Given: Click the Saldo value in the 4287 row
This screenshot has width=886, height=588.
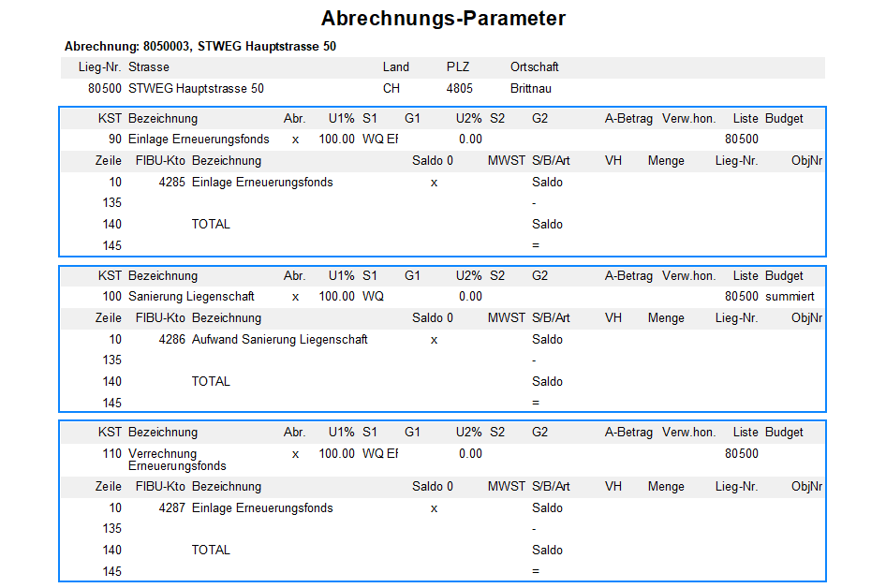Looking at the screenshot, I should pyautogui.click(x=547, y=507).
